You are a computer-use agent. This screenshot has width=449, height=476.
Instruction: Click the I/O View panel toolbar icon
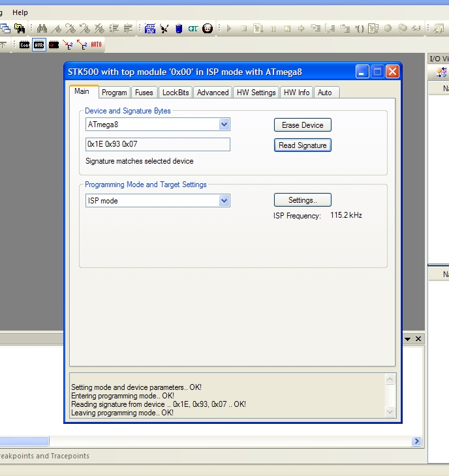pos(441,72)
